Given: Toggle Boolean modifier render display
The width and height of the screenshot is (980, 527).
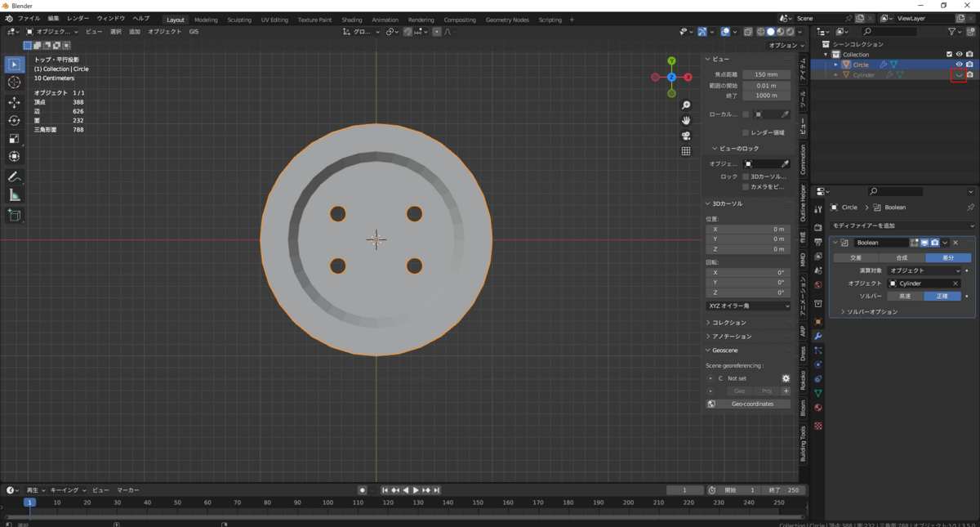Looking at the screenshot, I should pos(934,243).
